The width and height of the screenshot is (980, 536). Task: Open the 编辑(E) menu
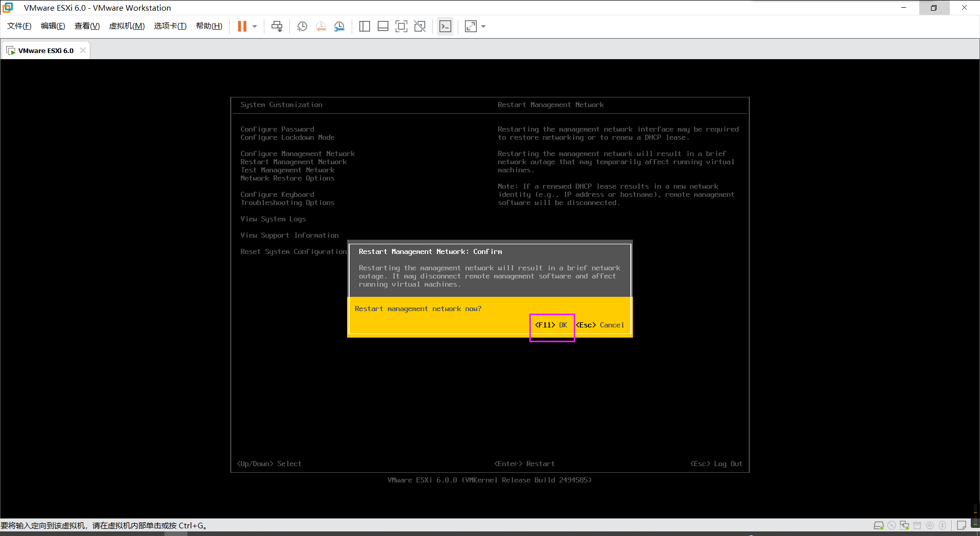pyautogui.click(x=53, y=26)
